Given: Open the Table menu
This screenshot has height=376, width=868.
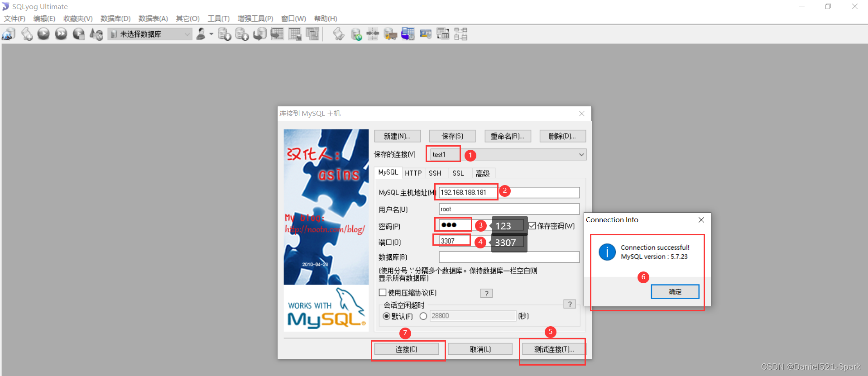Looking at the screenshot, I should 153,19.
